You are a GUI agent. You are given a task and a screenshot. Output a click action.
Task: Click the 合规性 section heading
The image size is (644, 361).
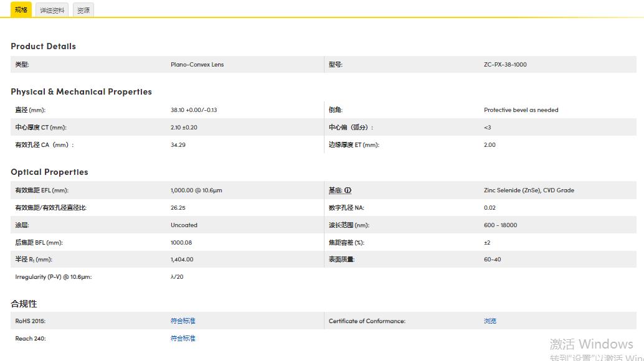click(x=23, y=304)
